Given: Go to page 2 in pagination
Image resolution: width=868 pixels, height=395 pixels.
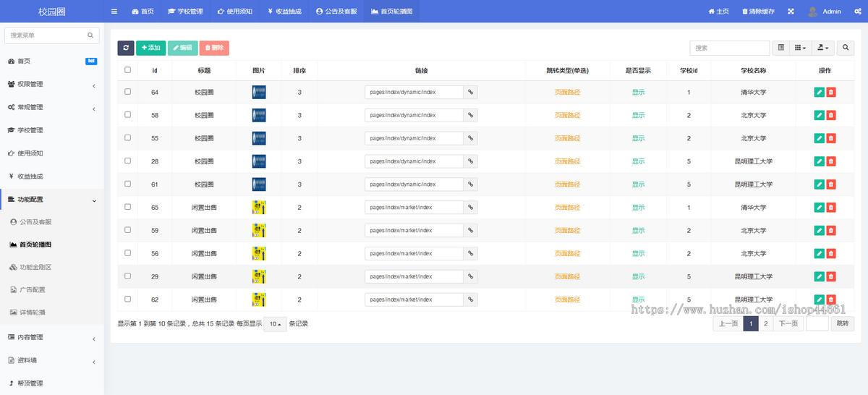Looking at the screenshot, I should 765,324.
